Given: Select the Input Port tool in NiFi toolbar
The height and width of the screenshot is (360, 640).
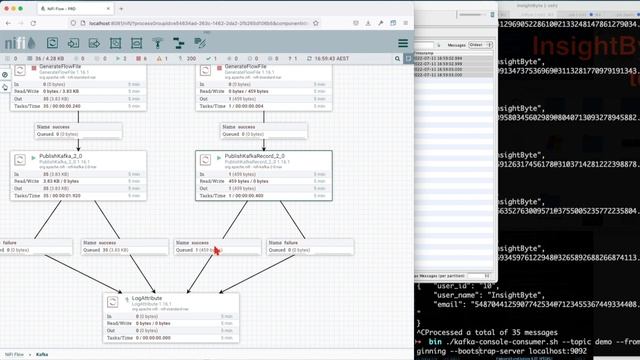Looking at the screenshot, I should (73, 43).
